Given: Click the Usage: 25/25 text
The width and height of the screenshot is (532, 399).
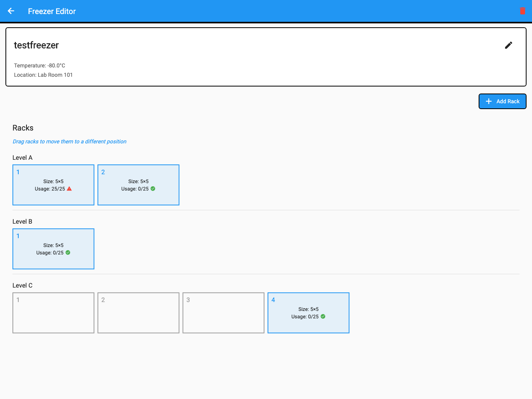Looking at the screenshot, I should pos(50,189).
